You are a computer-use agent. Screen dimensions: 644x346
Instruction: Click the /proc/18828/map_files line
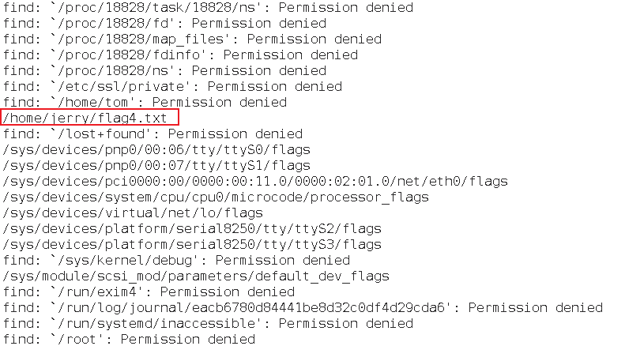pos(192,39)
